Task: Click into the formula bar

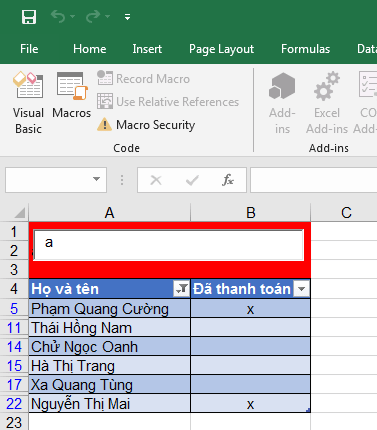Action: coord(314,180)
